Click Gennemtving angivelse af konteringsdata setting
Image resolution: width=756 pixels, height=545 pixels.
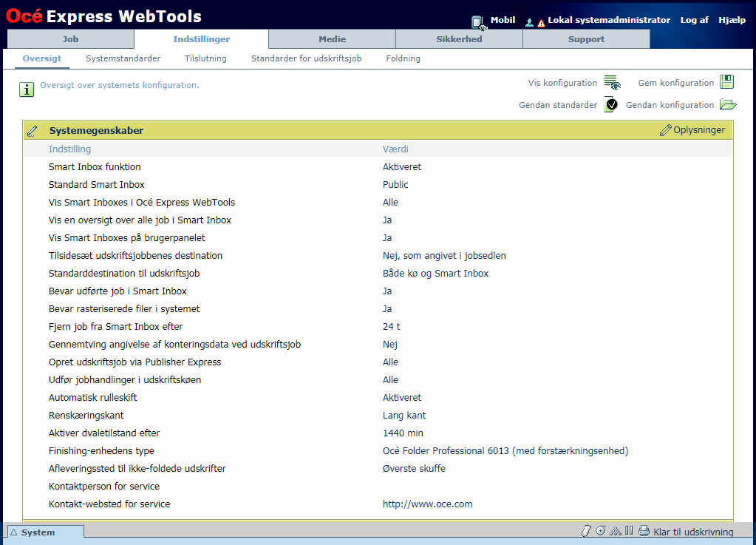click(x=174, y=345)
